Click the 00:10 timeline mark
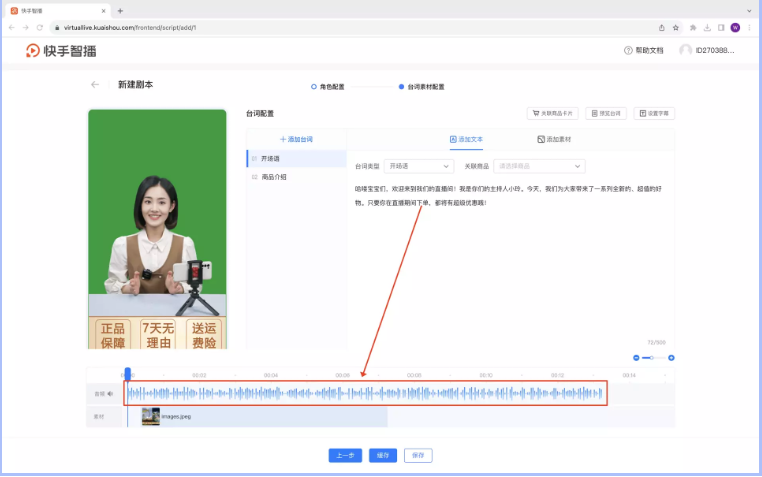 [x=486, y=375]
